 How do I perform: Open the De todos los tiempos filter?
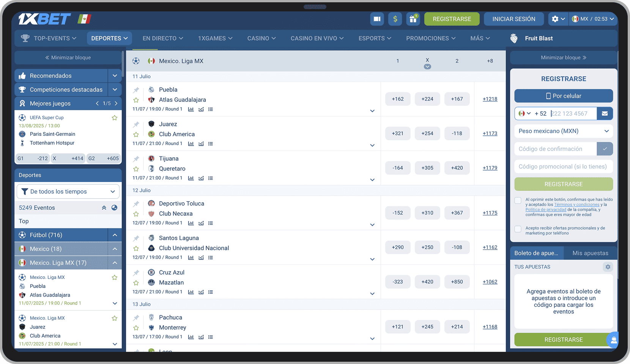(x=68, y=191)
